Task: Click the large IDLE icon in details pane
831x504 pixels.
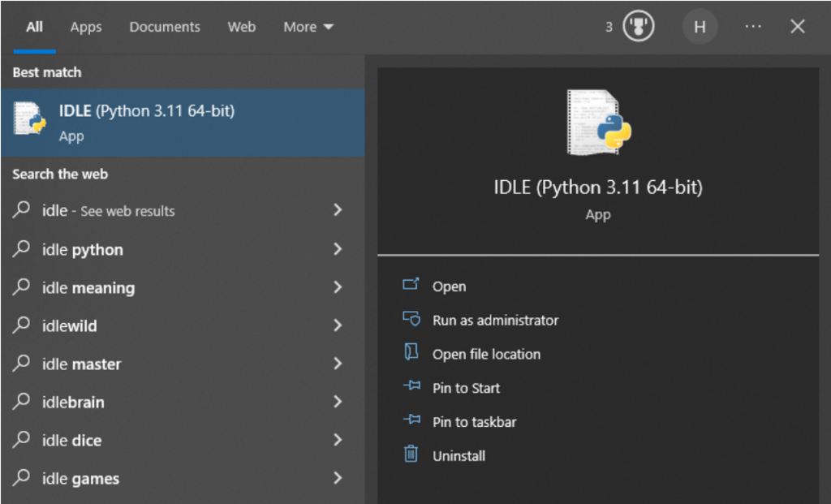Action: (x=598, y=123)
